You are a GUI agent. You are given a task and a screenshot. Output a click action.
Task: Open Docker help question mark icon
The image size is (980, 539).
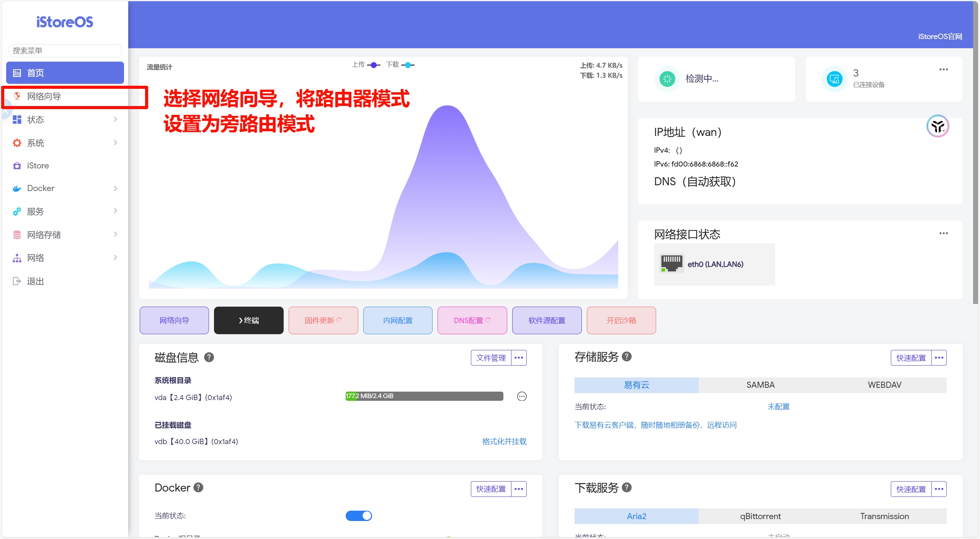point(198,487)
